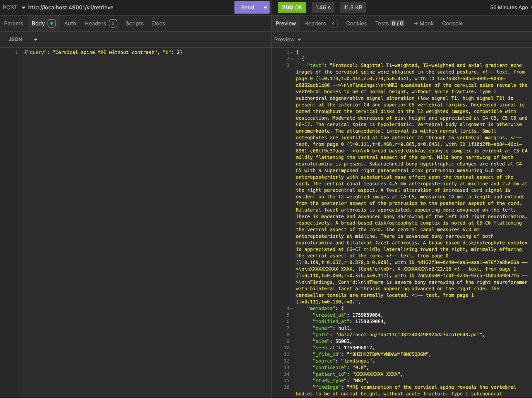Open the Send options dropdown arrow
The image size is (532, 398).
pos(265,7)
